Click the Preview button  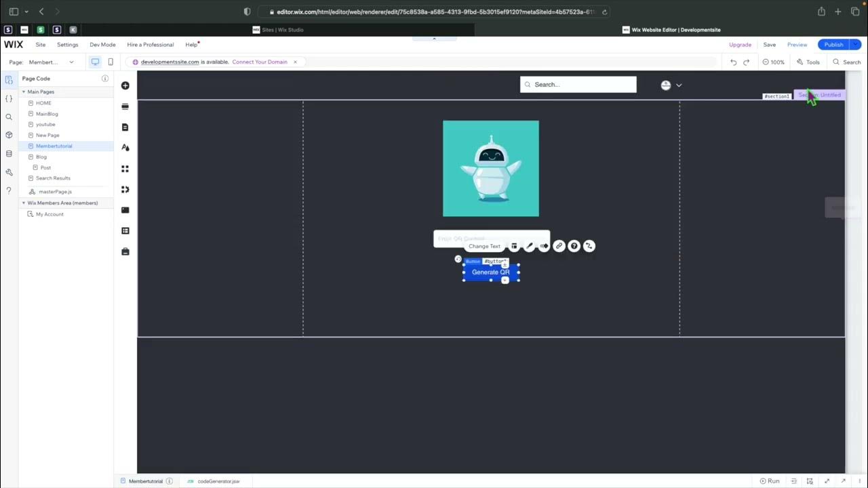click(x=797, y=45)
